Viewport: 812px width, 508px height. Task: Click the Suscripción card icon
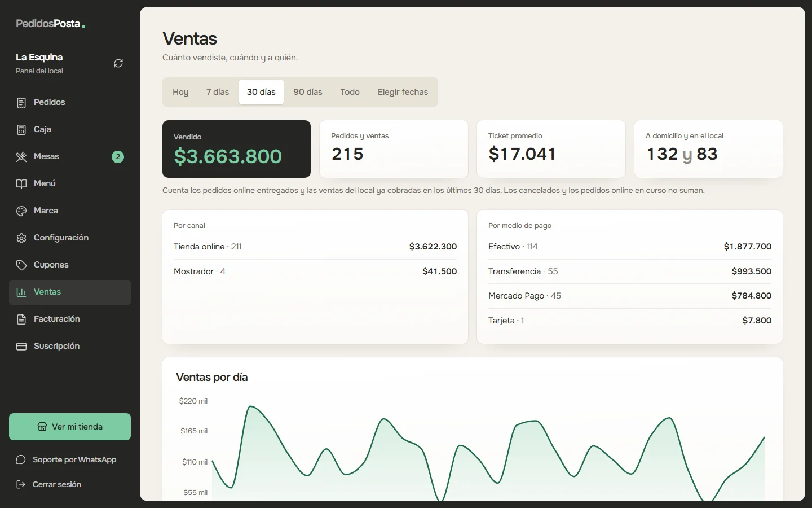coord(21,346)
